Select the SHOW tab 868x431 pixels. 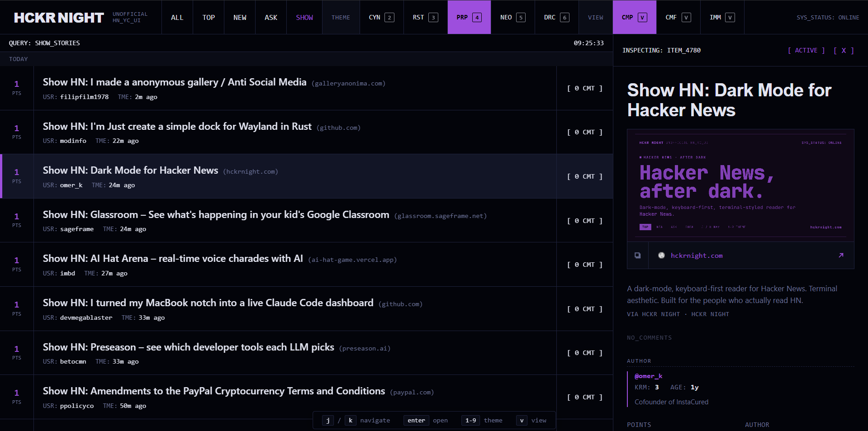[x=304, y=17]
